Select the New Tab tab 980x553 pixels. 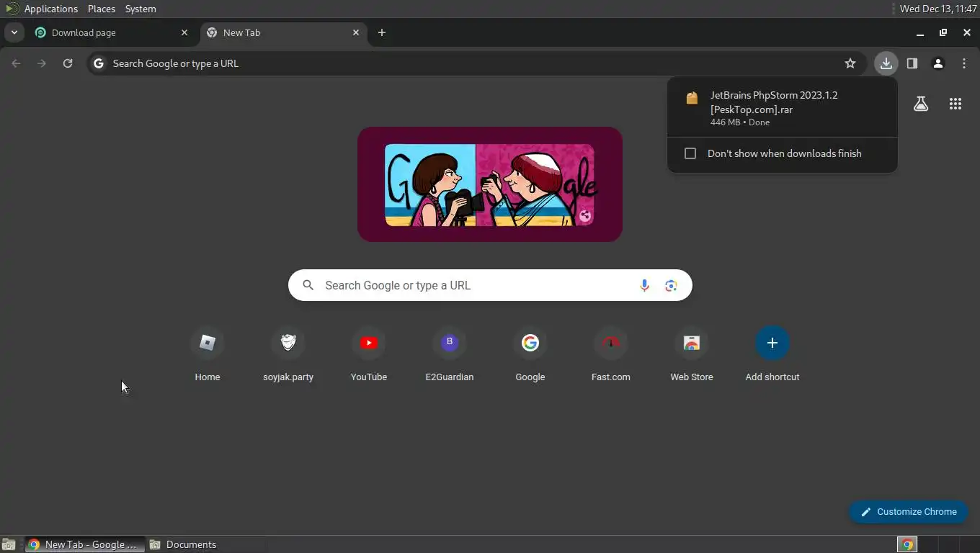tap(283, 32)
